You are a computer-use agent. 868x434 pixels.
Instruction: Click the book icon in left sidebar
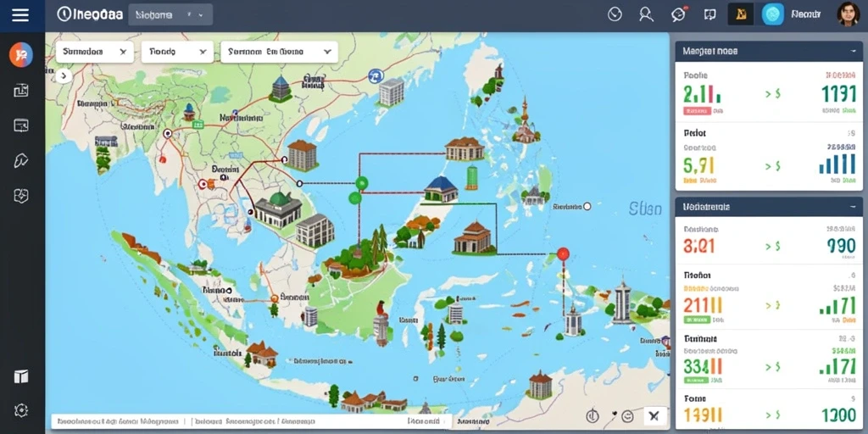coord(21,376)
